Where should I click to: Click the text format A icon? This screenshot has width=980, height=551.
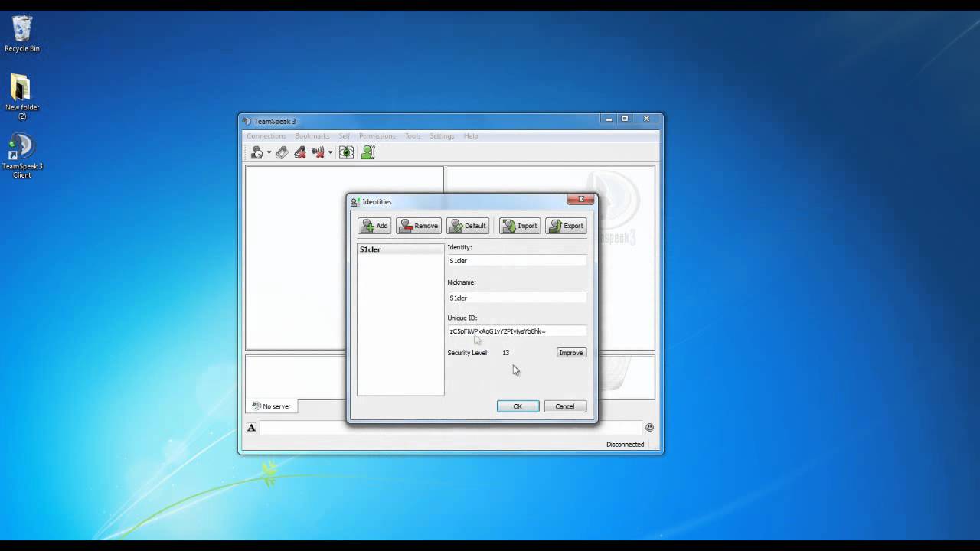(251, 428)
